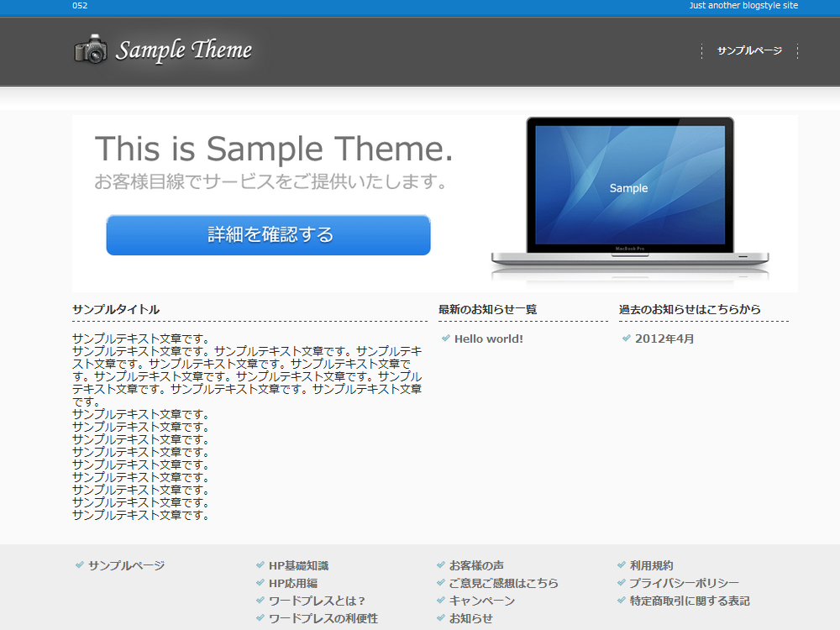The height and width of the screenshot is (630, 840).
Task: Open サンプルページ in the header navigation
Action: [x=749, y=50]
